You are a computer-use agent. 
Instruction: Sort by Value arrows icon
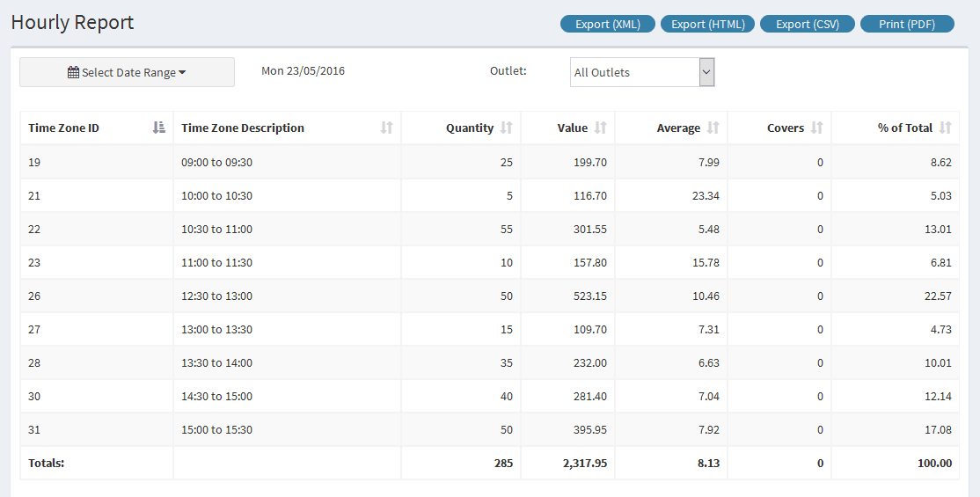[x=600, y=128]
